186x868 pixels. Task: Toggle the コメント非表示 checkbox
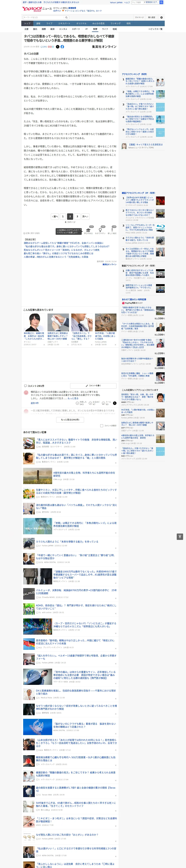(102, 426)
